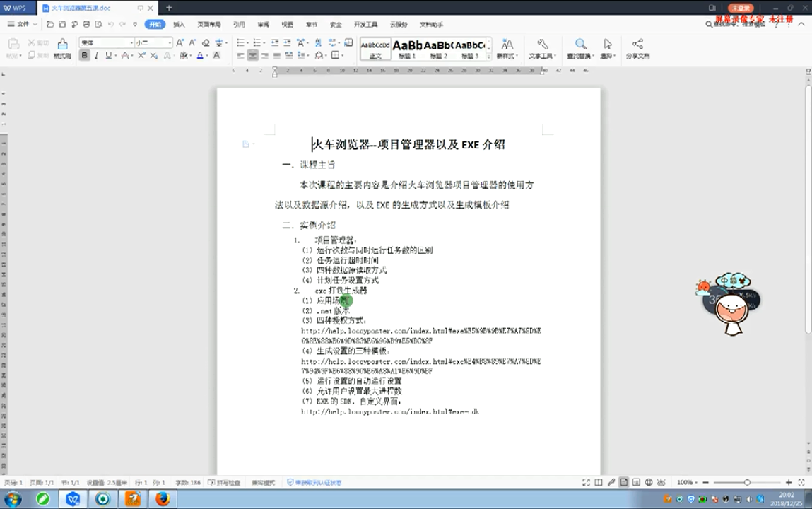Screen dimensions: 812x509
Task: Increase paragraph indent
Action: [287, 42]
